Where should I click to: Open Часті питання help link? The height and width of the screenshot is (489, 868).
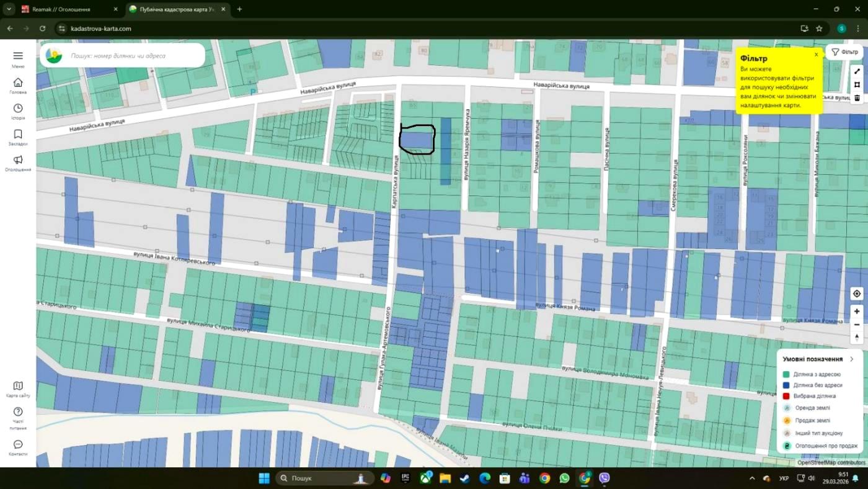(x=18, y=418)
